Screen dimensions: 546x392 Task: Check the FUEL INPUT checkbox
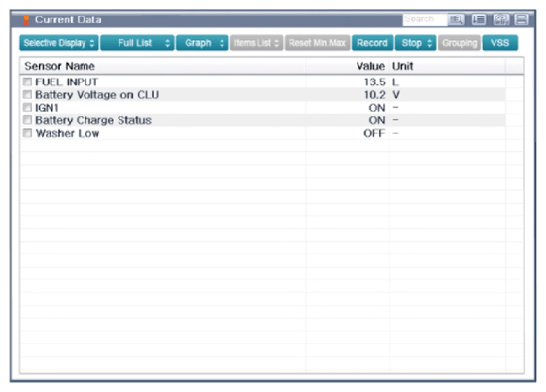pos(27,82)
